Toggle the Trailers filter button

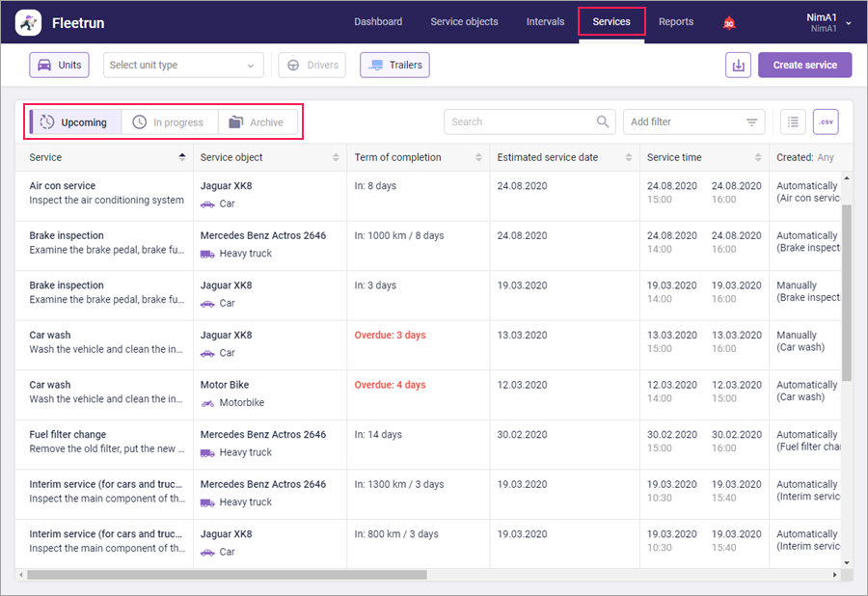(394, 66)
